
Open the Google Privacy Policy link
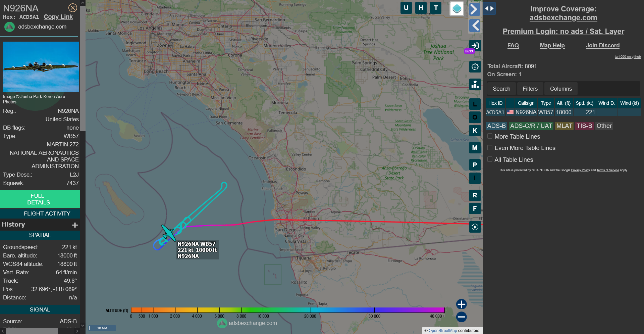[580, 170]
